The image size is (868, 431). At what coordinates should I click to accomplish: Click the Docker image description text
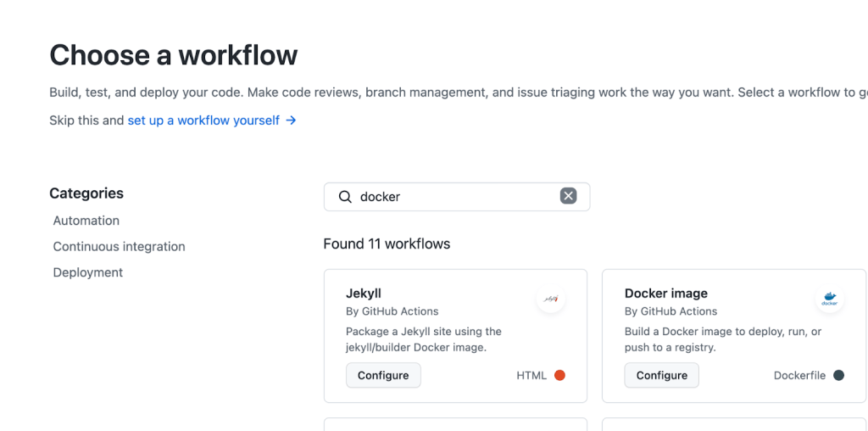(x=723, y=339)
